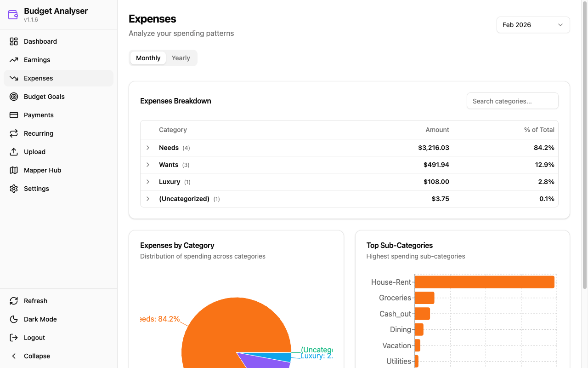Select the Monthly view toggle
The height and width of the screenshot is (368, 588).
[148, 58]
